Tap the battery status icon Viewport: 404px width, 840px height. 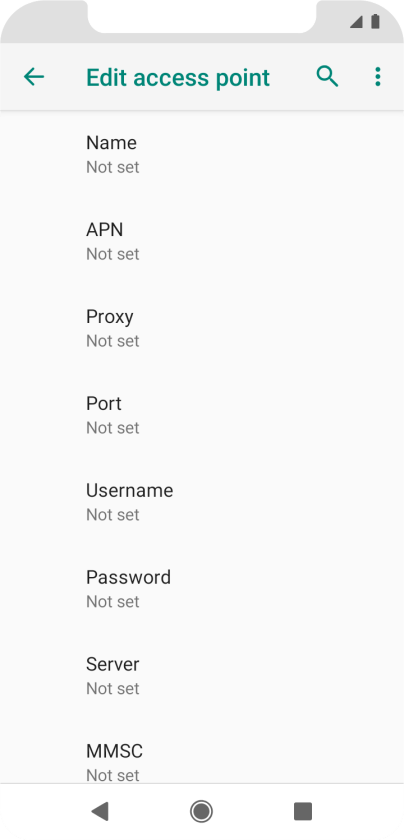pos(375,21)
